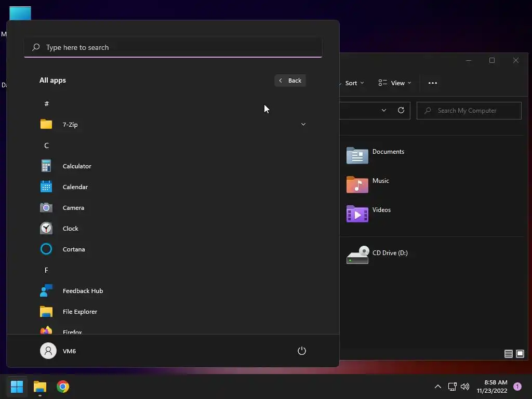The image size is (532, 399).
Task: Select the CD Drive (D:) in File Explorer
Action: [x=377, y=255]
